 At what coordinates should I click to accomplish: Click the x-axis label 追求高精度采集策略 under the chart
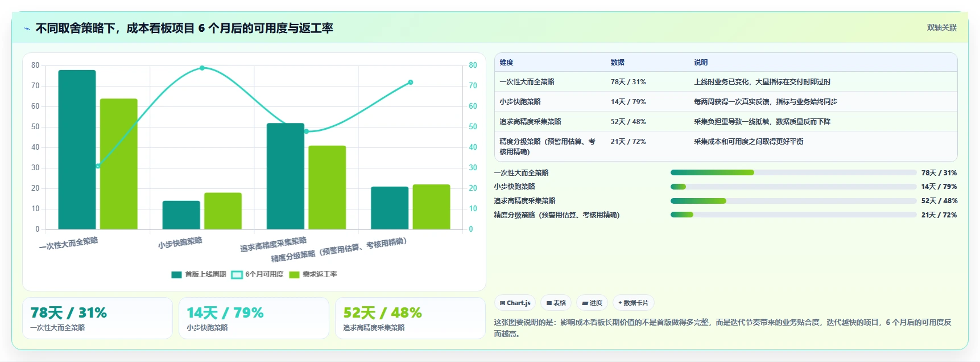273,244
